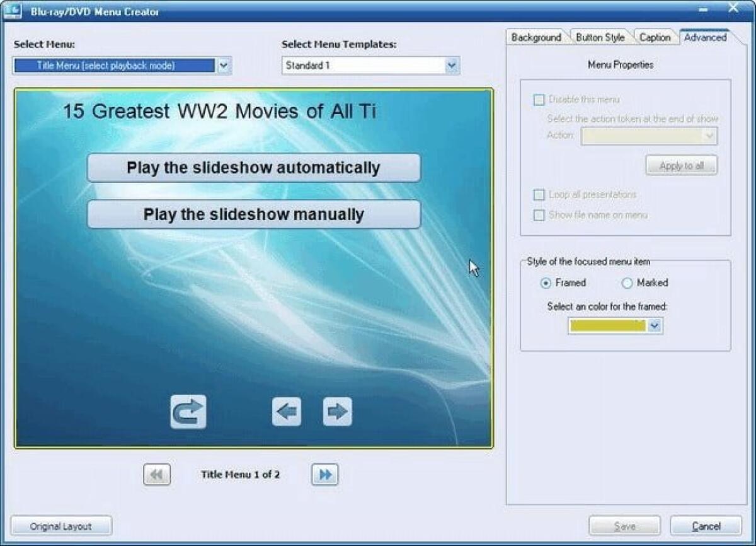
Task: Switch to the Background tab
Action: point(536,37)
